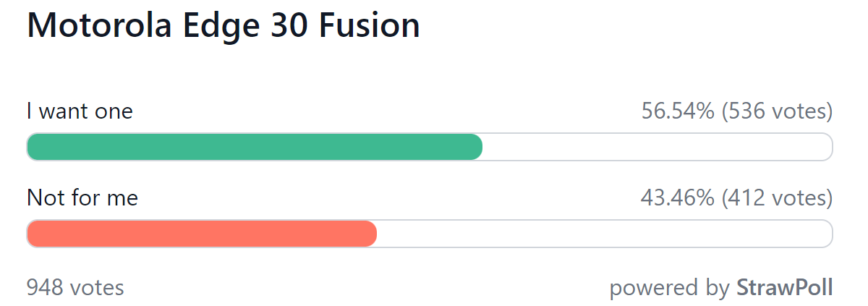Click the rounded right end of the green bar
The width and height of the screenshot is (868, 306).
tap(476, 147)
